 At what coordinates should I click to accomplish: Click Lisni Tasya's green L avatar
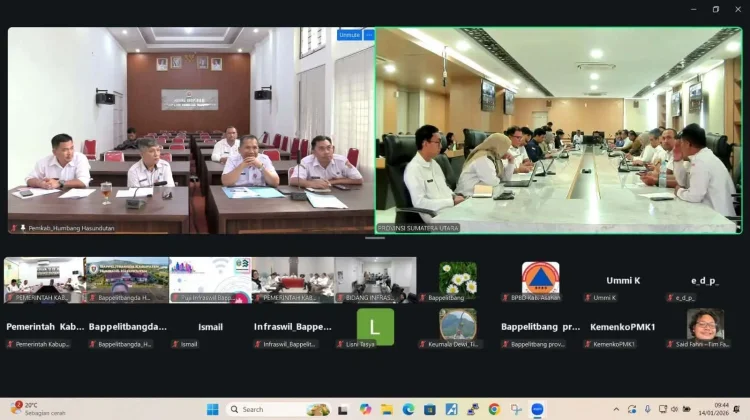375,326
